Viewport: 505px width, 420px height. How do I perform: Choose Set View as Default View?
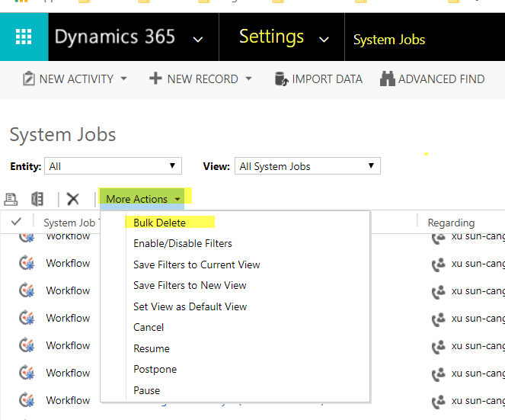click(x=190, y=306)
